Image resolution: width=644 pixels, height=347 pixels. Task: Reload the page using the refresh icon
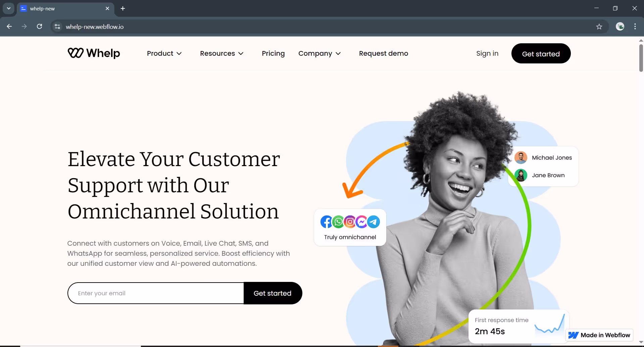click(x=39, y=27)
